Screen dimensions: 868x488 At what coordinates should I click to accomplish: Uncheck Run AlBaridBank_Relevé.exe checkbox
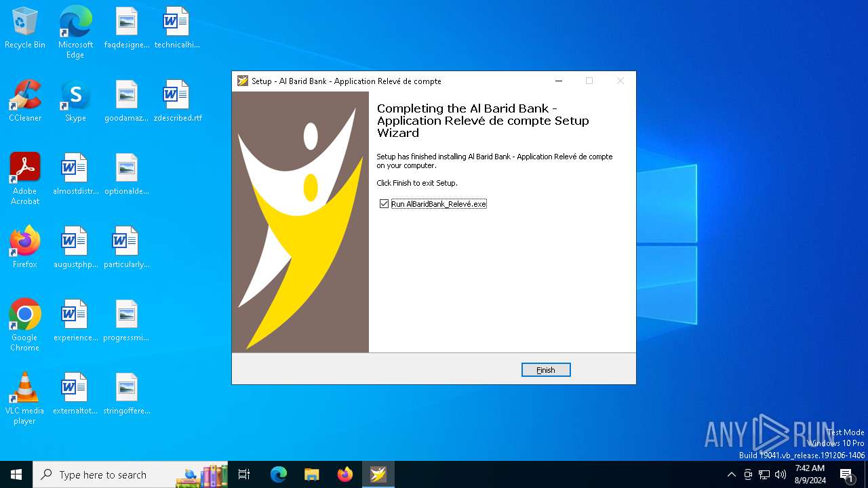(x=384, y=204)
